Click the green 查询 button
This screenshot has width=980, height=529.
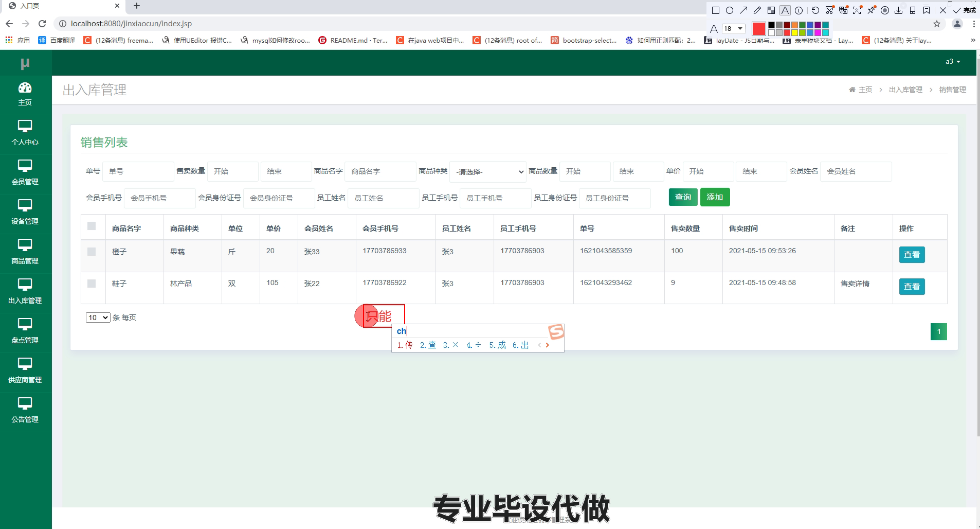tap(683, 197)
